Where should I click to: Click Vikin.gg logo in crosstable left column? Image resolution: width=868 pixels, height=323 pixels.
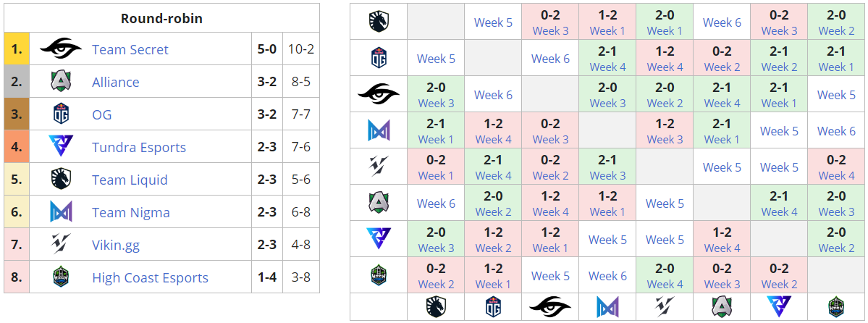pos(379,167)
